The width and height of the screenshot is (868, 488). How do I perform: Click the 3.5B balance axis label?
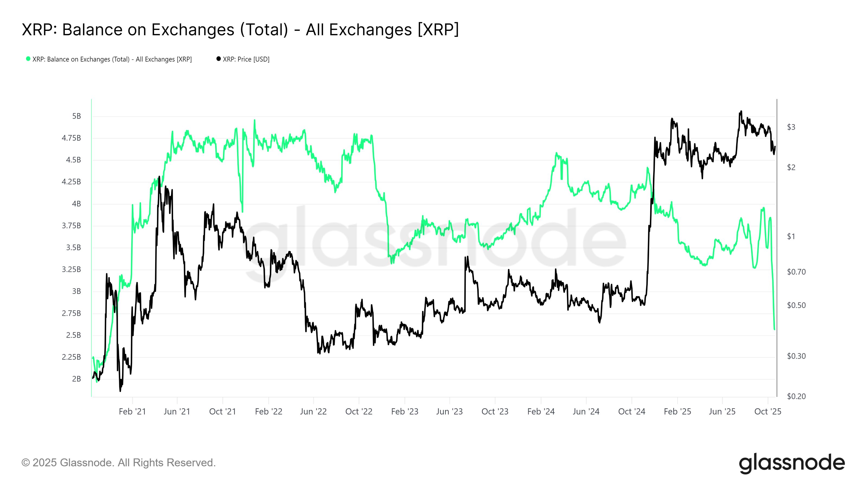(x=74, y=248)
